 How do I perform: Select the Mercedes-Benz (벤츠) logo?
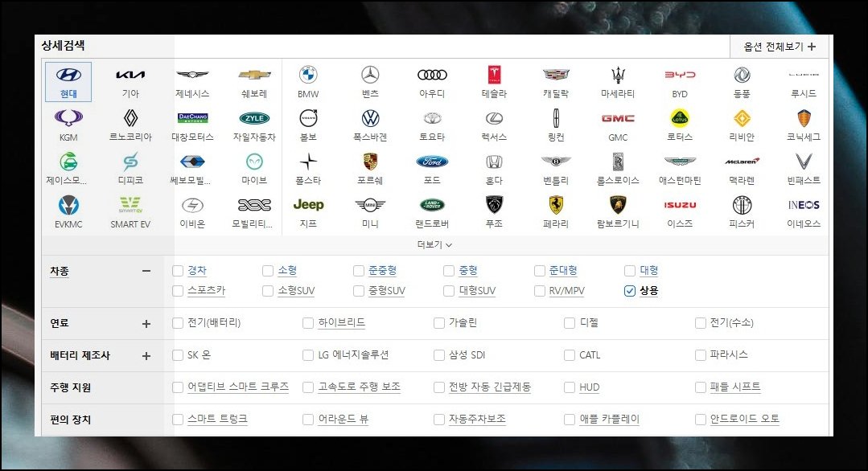click(370, 75)
